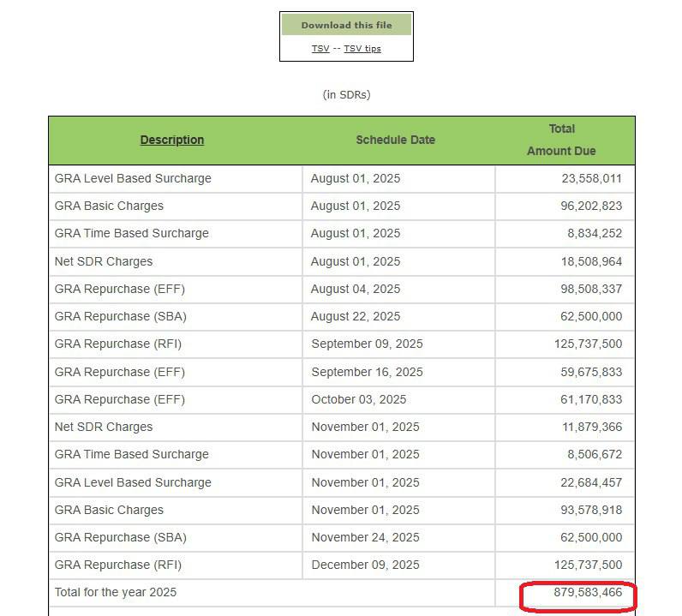The width and height of the screenshot is (682, 616).
Task: Click the amount 11,879,366
Action: 591,427
